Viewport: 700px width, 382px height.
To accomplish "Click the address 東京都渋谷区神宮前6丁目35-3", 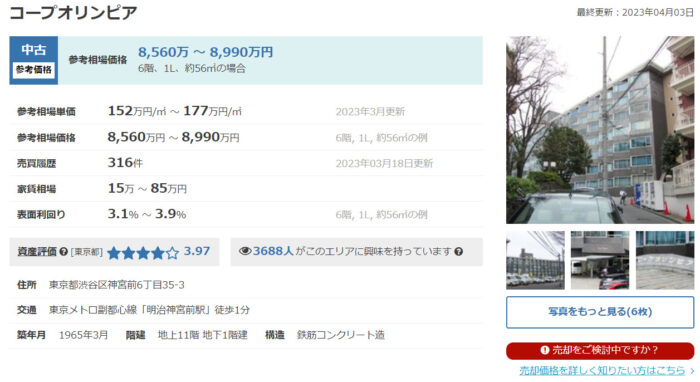I will pos(117,285).
